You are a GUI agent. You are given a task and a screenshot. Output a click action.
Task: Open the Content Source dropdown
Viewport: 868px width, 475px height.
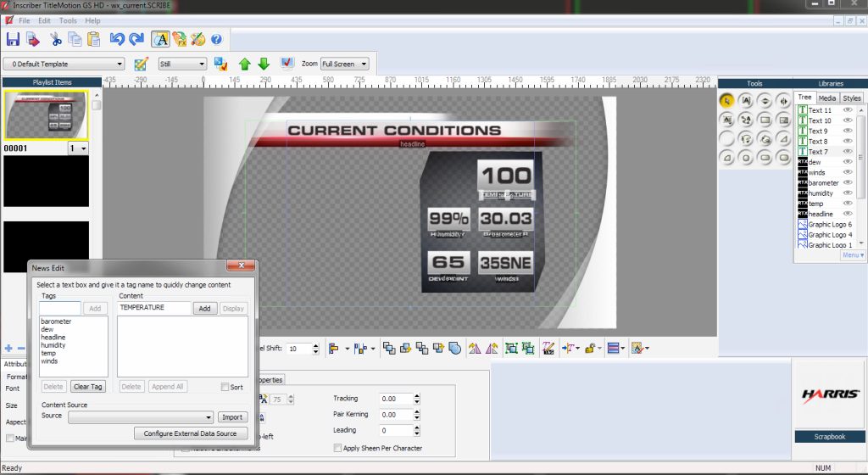tap(141, 416)
